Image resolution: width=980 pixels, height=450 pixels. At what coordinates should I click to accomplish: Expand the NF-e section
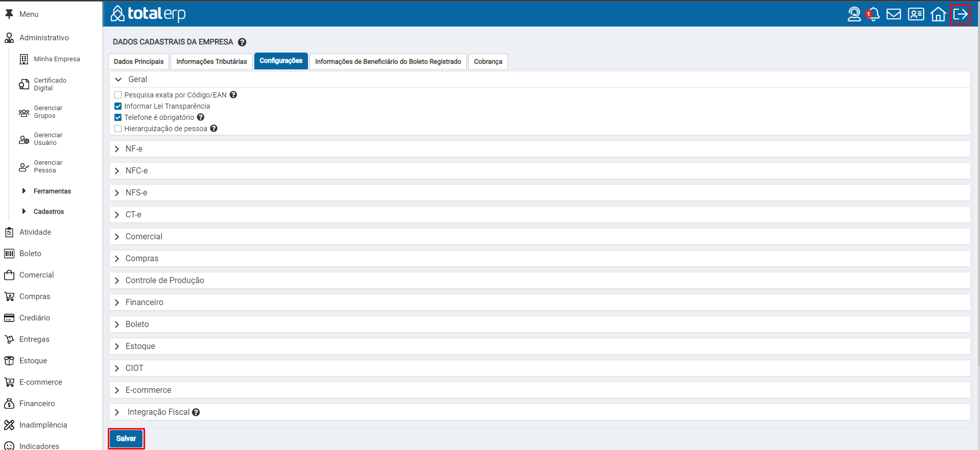tap(134, 149)
